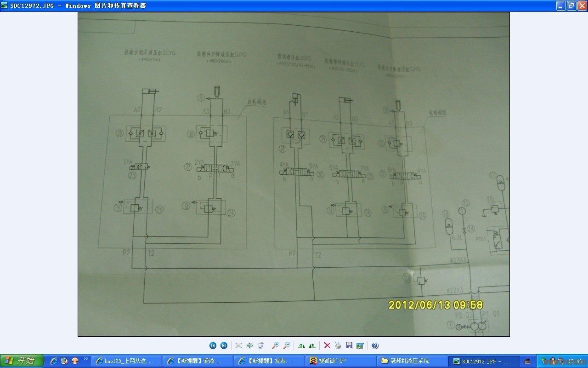Open viewer help

375,345
